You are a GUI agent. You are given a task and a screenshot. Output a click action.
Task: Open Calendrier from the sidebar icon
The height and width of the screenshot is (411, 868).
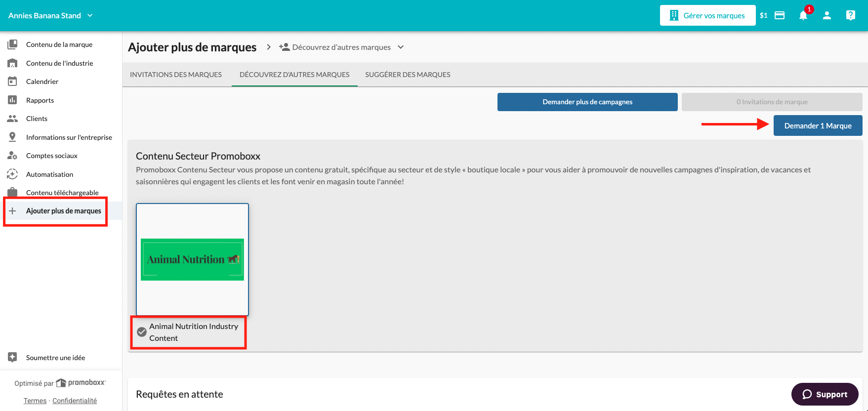coord(12,82)
